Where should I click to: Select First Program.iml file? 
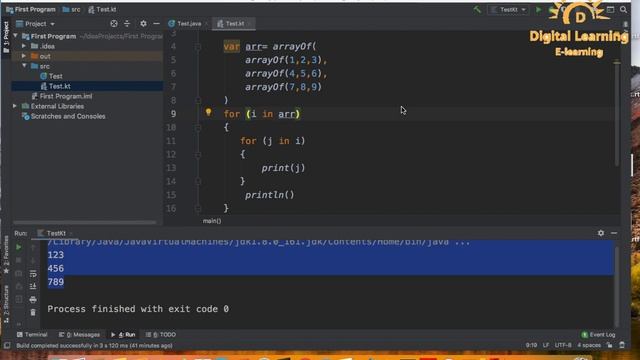pos(62,96)
